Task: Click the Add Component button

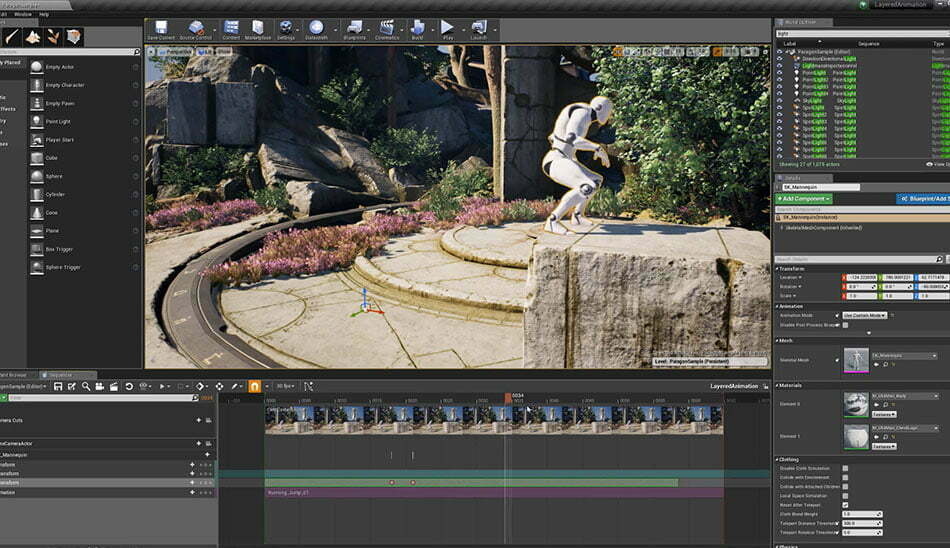Action: [x=804, y=199]
